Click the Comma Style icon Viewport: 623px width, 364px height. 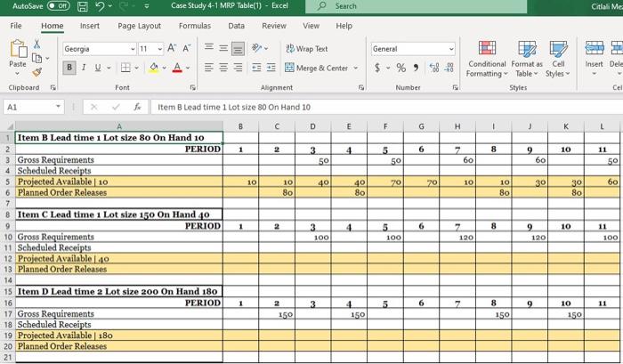(x=416, y=68)
